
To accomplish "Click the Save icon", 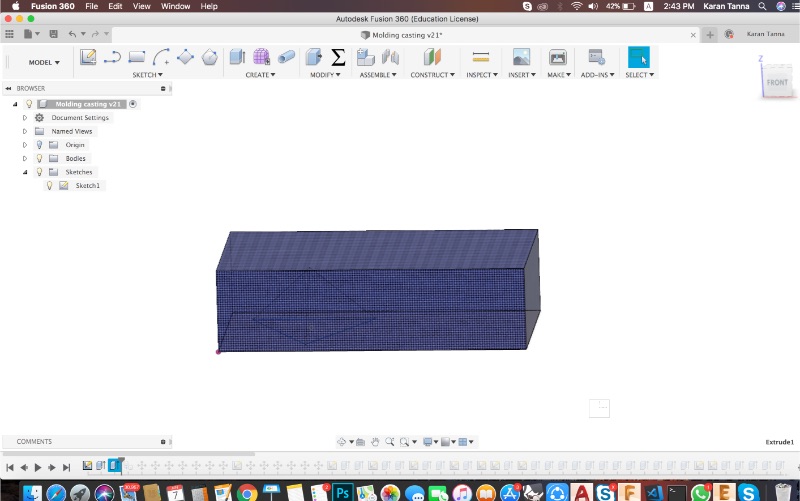I will click(x=53, y=34).
